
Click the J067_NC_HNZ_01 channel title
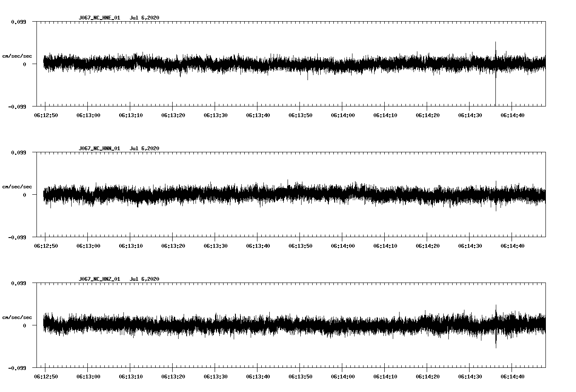click(x=99, y=279)
